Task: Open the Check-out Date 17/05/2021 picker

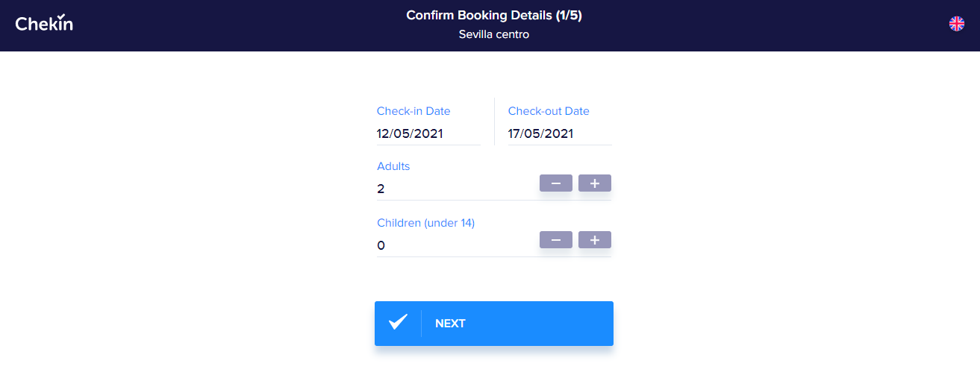Action: click(560, 134)
